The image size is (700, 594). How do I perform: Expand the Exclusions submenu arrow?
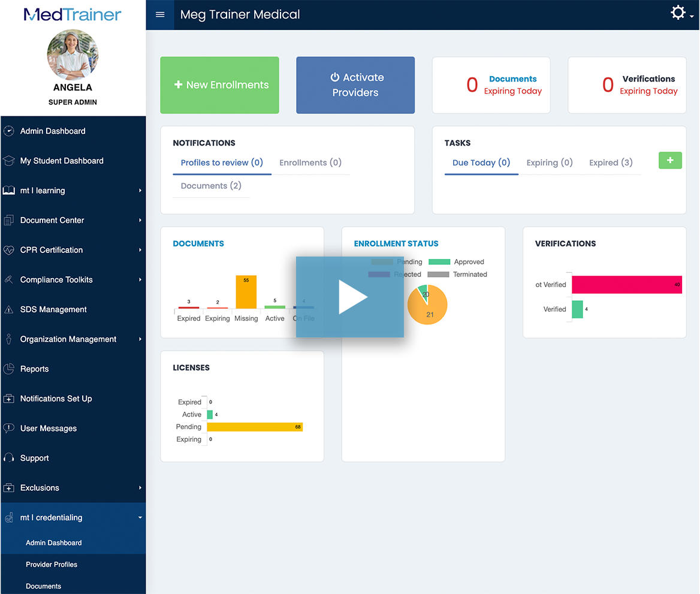(140, 488)
